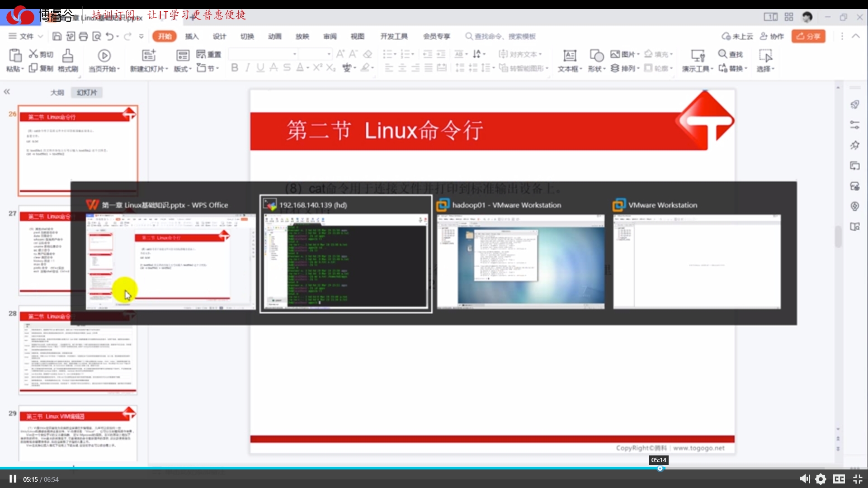Viewport: 868px width, 488px height.
Task: Click the video progress bar handle
Action: 660,469
